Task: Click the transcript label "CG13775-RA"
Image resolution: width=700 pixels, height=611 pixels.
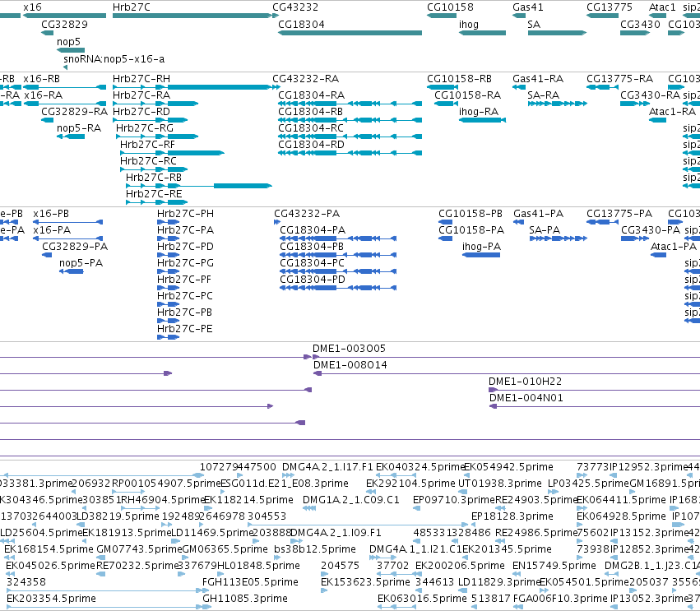Action: point(619,79)
